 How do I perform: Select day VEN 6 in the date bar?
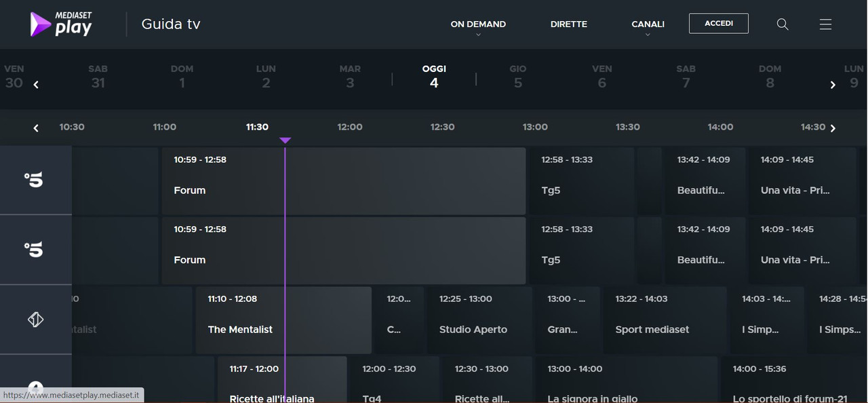(x=602, y=77)
